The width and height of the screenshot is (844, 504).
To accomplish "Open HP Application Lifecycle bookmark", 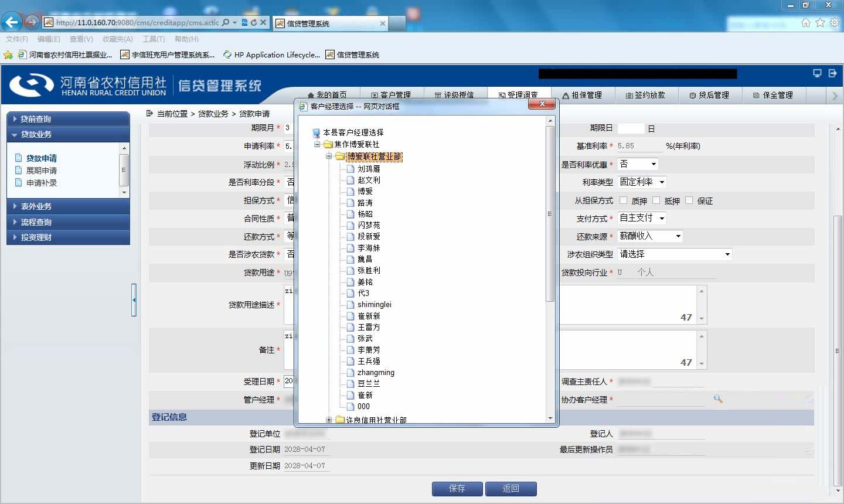I will tap(271, 55).
